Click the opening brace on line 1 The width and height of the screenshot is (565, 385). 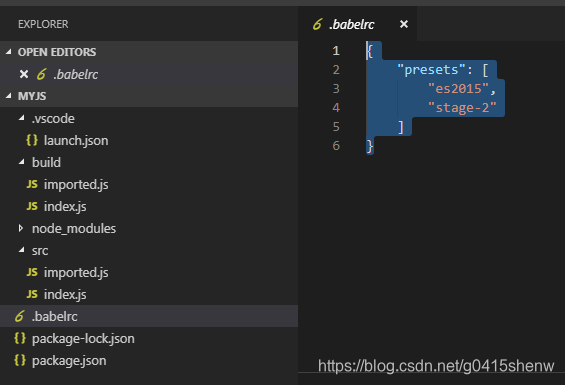tap(370, 51)
